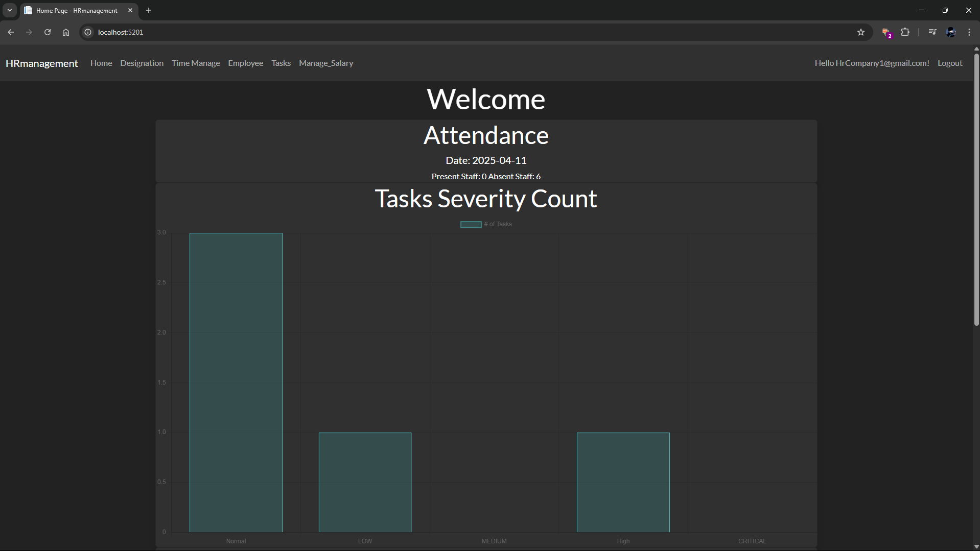Click the Present Staff: 0 Absent Staff: 6 text
The height and width of the screenshot is (551, 980).
486,177
